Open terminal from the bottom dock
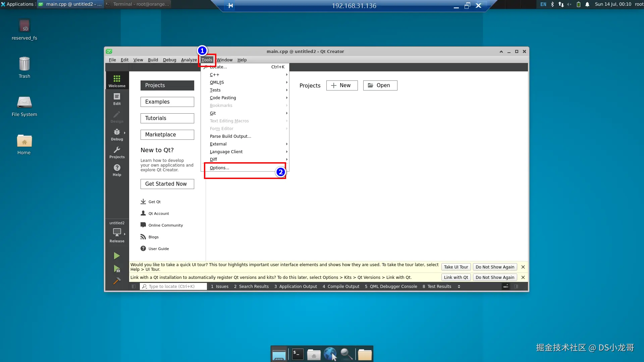The height and width of the screenshot is (362, 644). click(298, 354)
